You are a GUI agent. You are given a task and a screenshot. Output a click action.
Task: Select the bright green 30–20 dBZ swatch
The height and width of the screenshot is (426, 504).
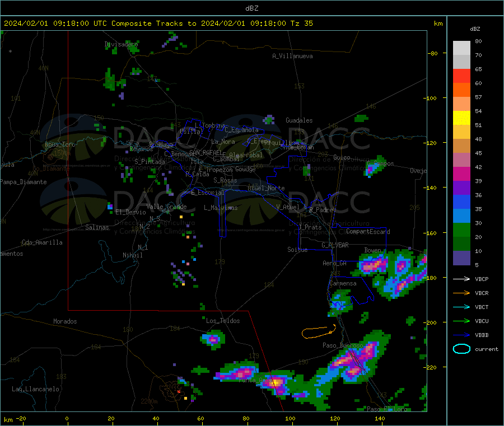point(461,230)
